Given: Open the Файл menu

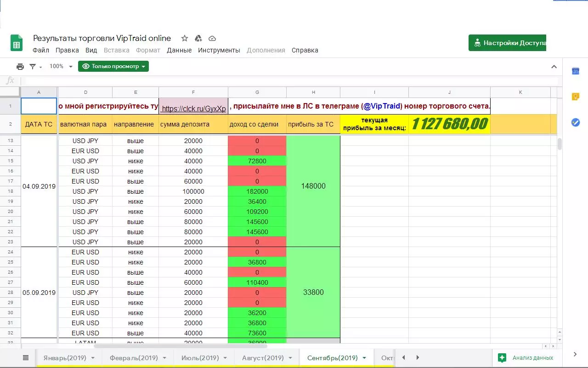Looking at the screenshot, I should [x=41, y=50].
